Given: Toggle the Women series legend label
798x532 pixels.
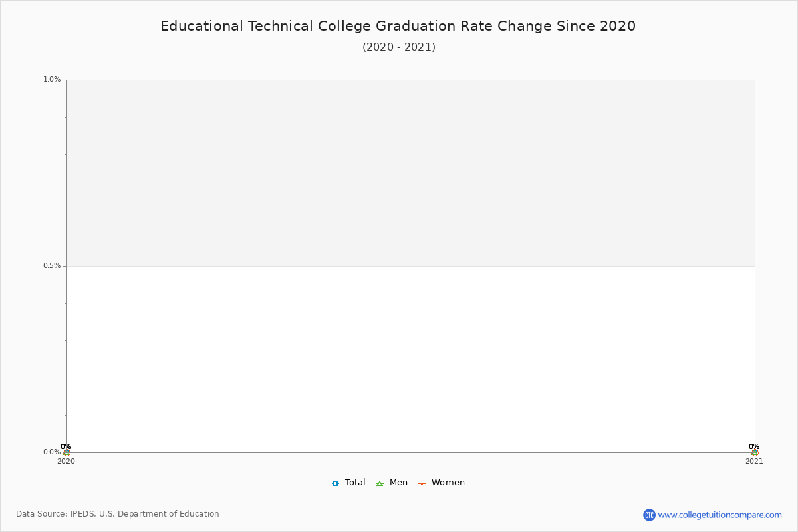Looking at the screenshot, I should 448,483.
